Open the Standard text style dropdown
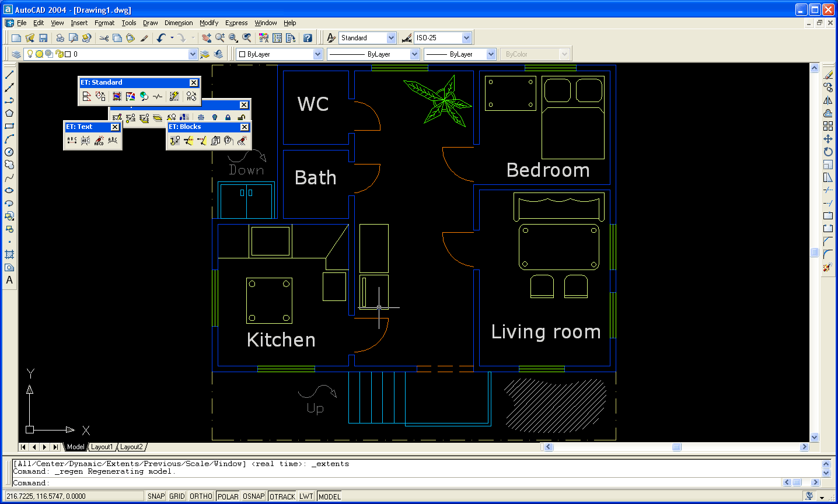The width and height of the screenshot is (838, 504). (391, 38)
